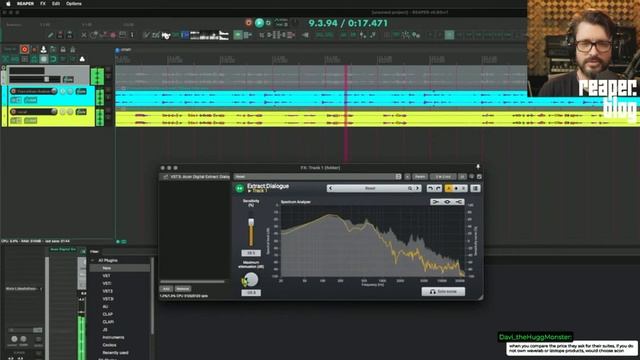
Task: Open the 2 in 2 out routing button
Action: pyautogui.click(x=443, y=177)
